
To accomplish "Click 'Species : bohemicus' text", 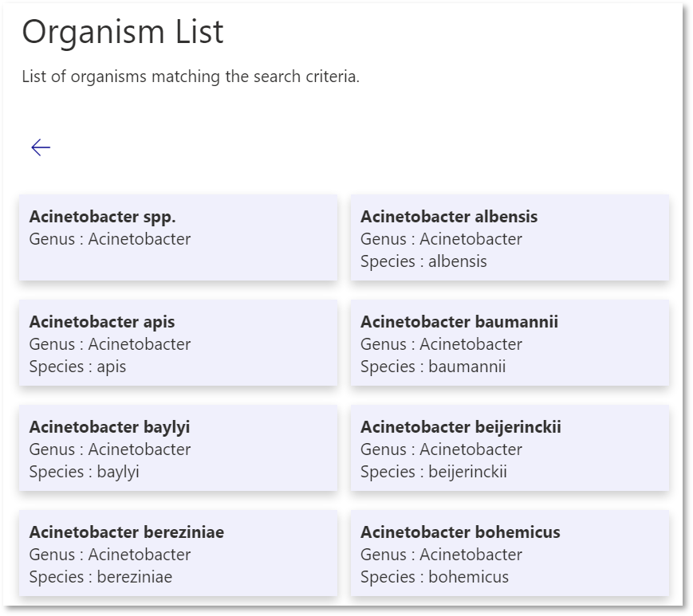I will (435, 577).
